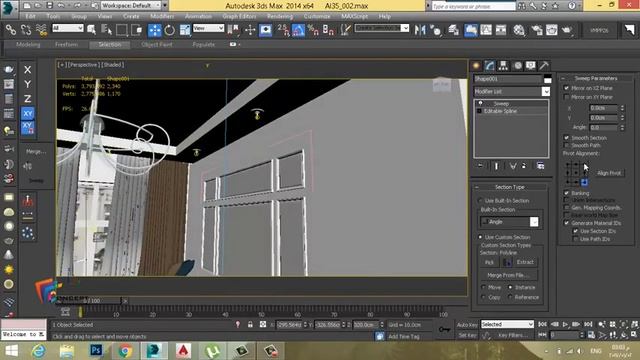This screenshot has height=360, width=640.
Task: Switch to the Hierarchy command panel tab
Action: click(503, 66)
